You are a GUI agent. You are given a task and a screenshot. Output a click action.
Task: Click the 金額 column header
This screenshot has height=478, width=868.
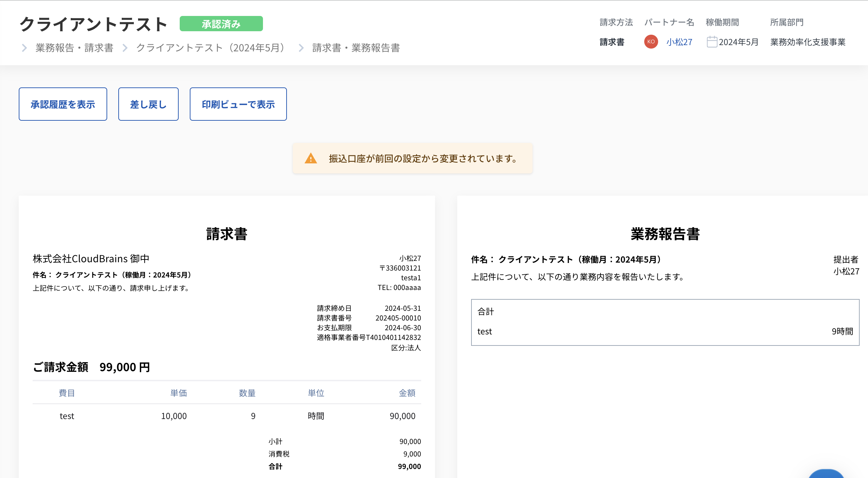click(407, 393)
